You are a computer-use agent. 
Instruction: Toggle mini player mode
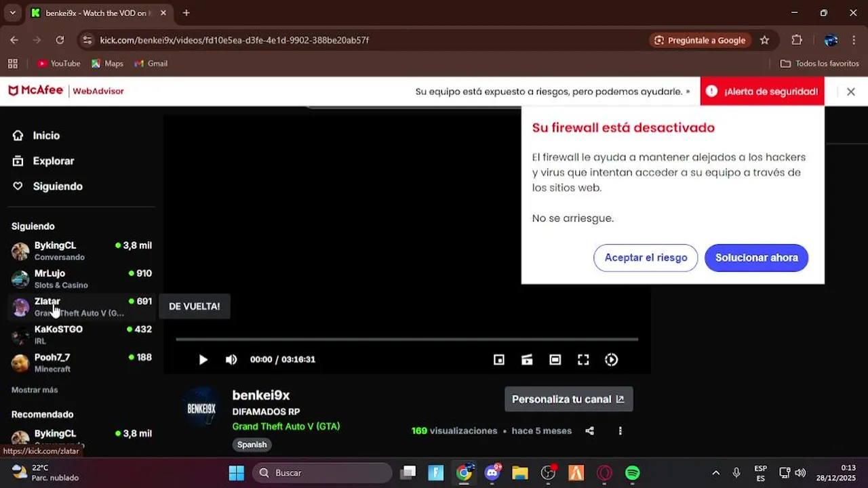(x=499, y=360)
